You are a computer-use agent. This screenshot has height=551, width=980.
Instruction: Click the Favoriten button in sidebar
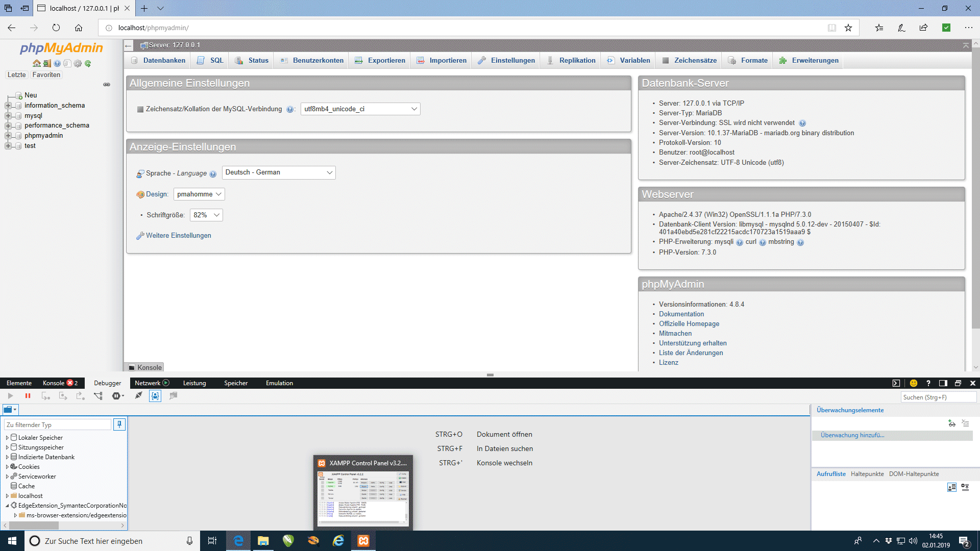tap(46, 75)
